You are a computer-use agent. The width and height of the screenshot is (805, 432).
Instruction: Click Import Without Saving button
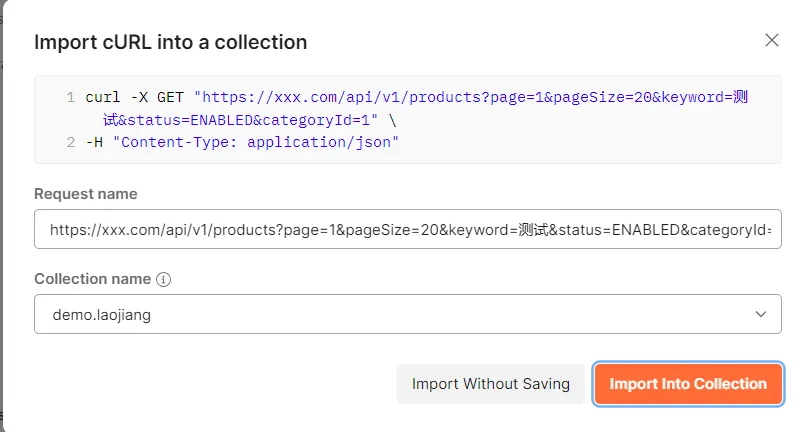click(x=490, y=384)
